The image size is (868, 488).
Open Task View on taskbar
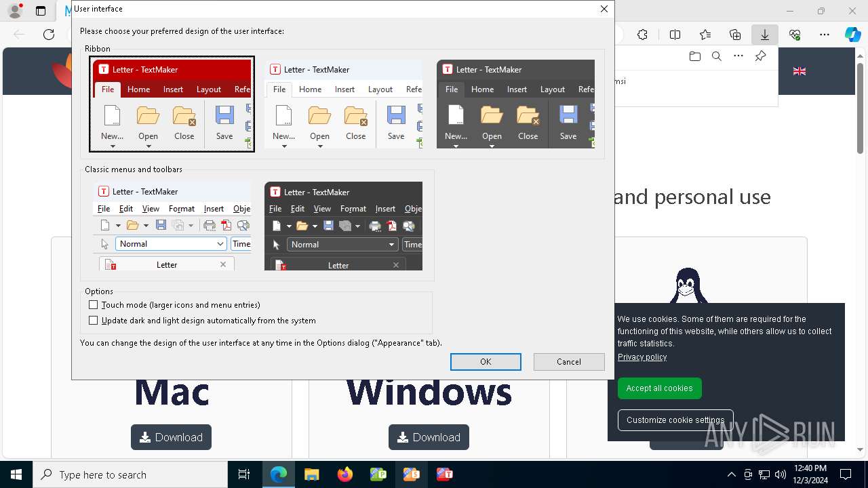pos(244,474)
